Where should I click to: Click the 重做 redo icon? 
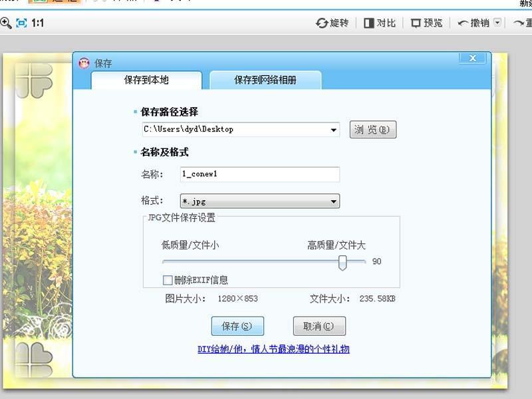524,22
